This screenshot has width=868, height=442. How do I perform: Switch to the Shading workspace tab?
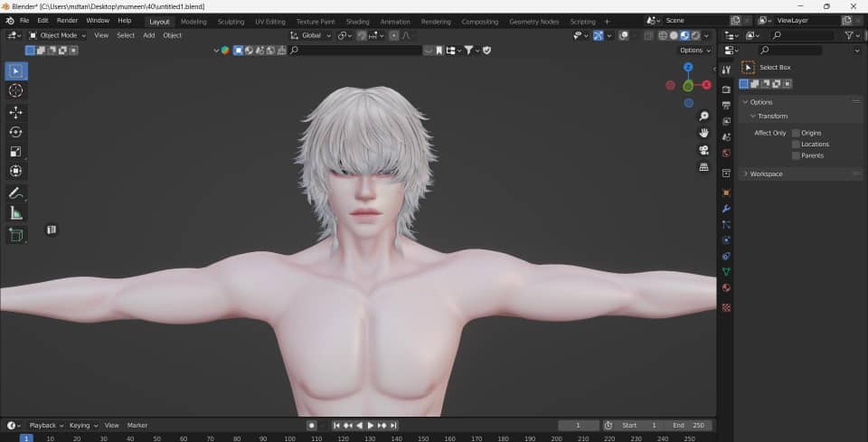tap(358, 22)
